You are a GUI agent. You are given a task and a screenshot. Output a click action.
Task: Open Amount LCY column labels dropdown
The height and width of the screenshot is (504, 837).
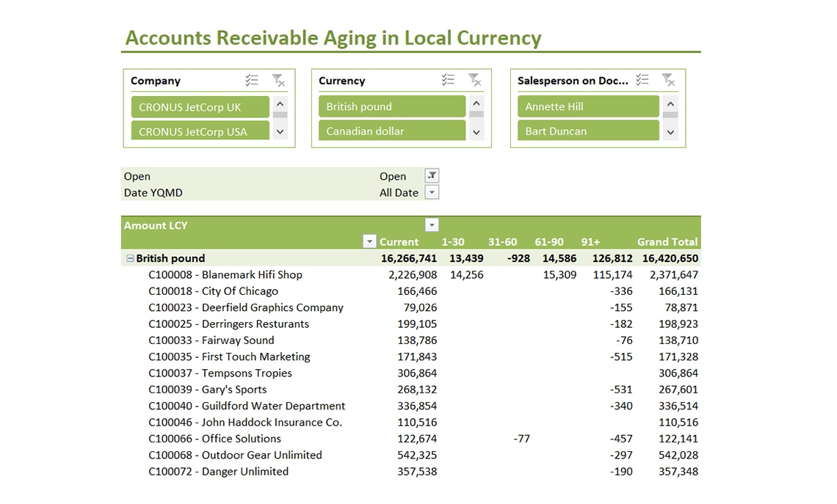[x=432, y=225]
